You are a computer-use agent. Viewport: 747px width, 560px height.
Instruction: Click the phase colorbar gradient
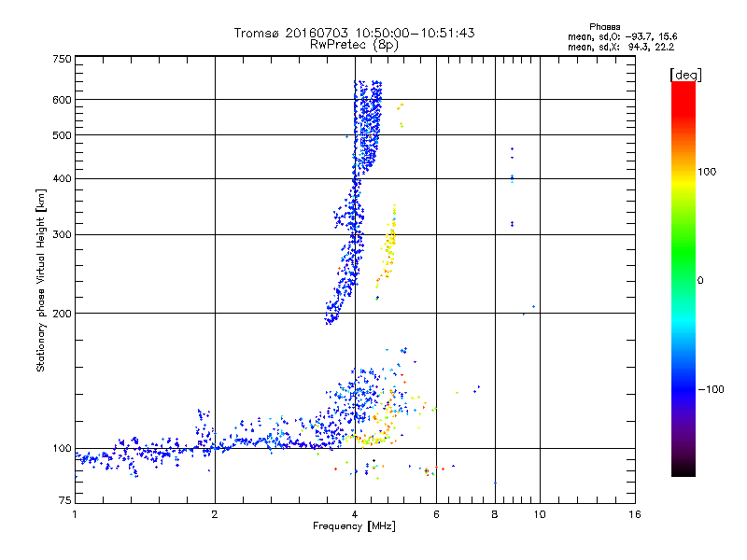coord(684,279)
